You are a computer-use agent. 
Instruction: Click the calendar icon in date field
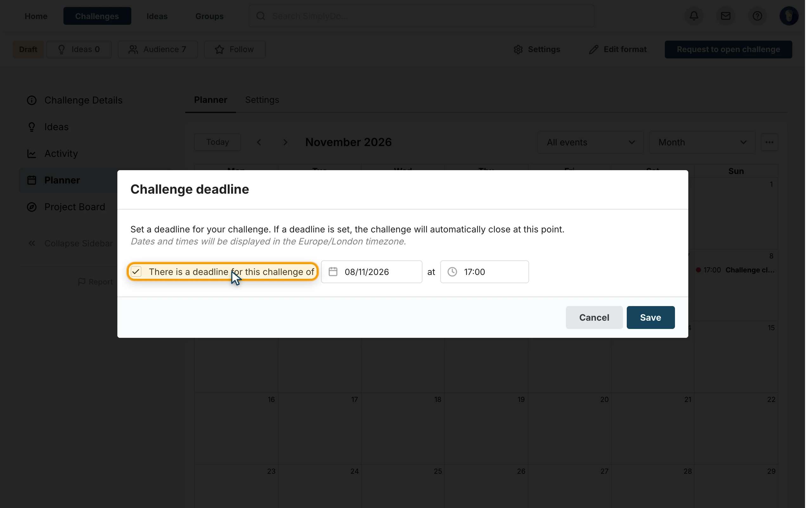click(333, 271)
